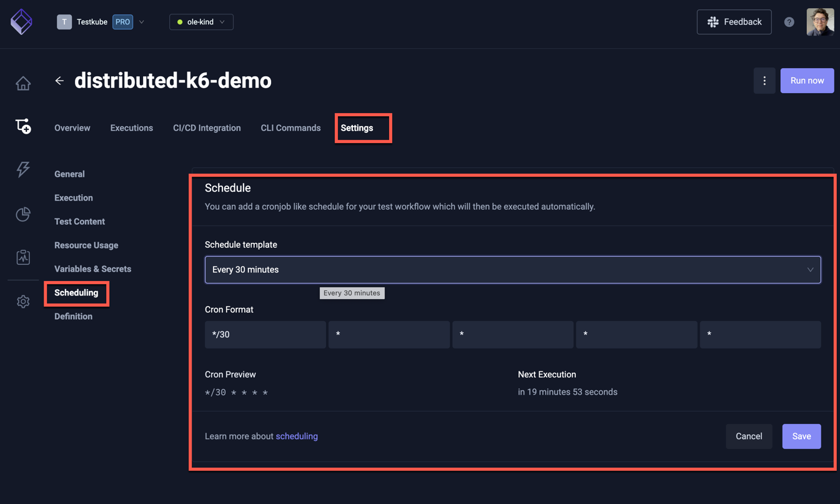Click the */30 minute cron field
This screenshot has width=840, height=504.
pyautogui.click(x=265, y=335)
